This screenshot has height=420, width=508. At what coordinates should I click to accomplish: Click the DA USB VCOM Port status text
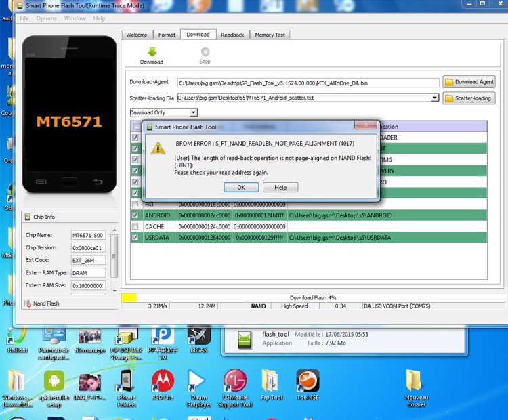pyautogui.click(x=397, y=306)
